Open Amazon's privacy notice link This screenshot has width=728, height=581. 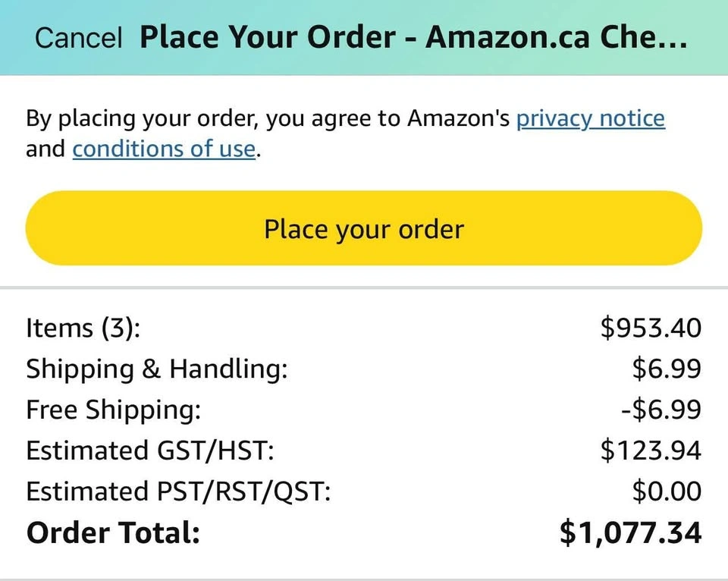[x=590, y=118]
